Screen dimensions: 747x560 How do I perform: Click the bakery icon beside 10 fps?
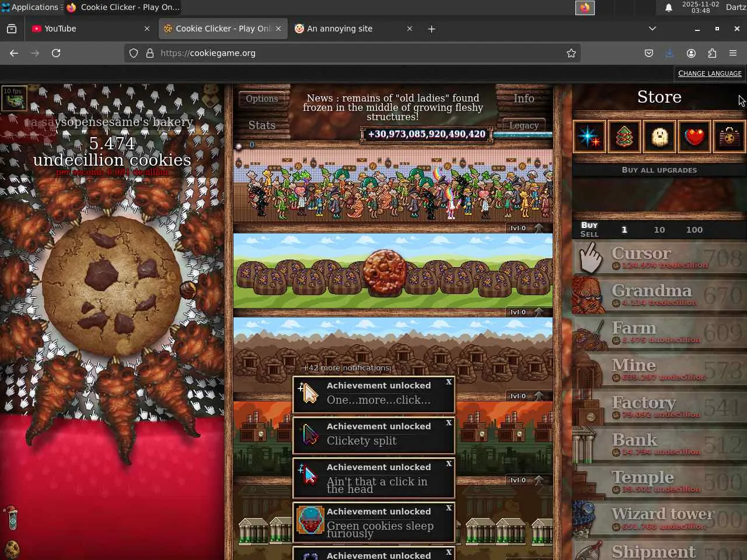click(14, 99)
